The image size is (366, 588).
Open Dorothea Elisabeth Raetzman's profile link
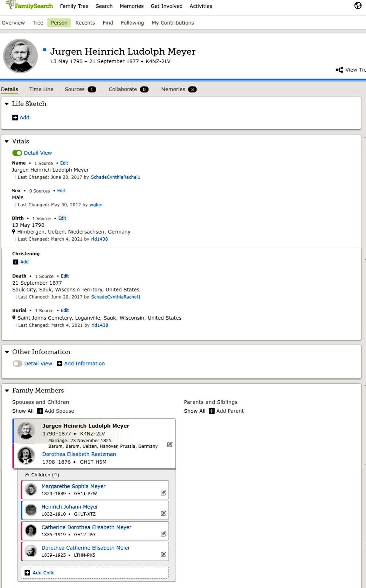click(x=79, y=454)
